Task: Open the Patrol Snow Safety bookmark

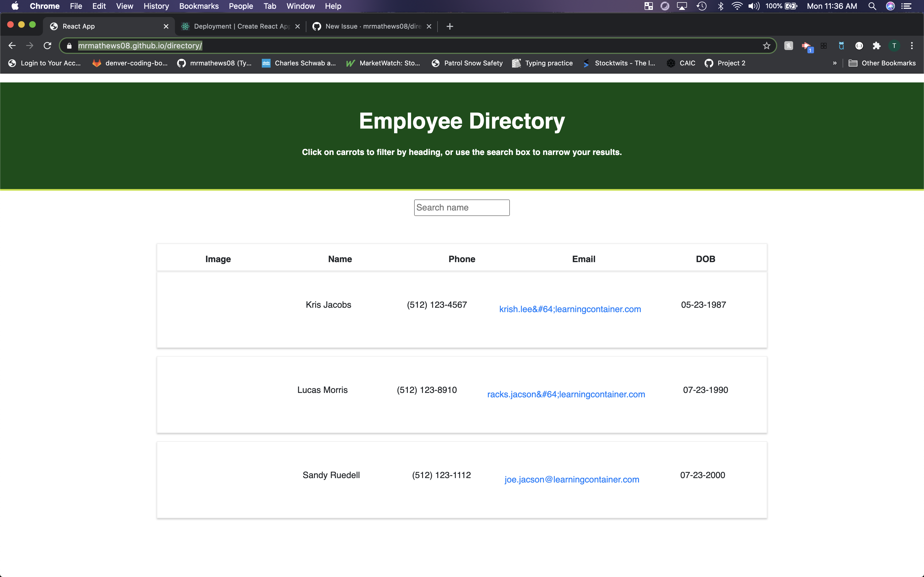Action: coord(467,63)
